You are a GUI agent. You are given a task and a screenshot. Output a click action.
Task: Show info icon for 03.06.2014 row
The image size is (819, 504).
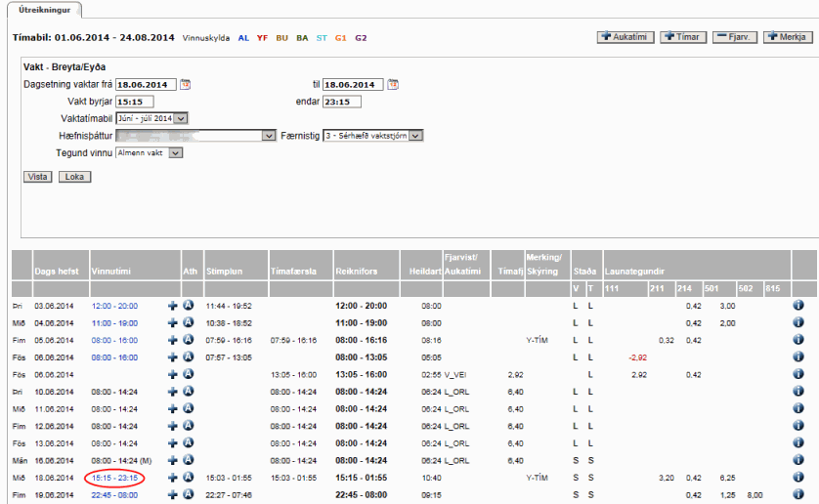pyautogui.click(x=798, y=305)
